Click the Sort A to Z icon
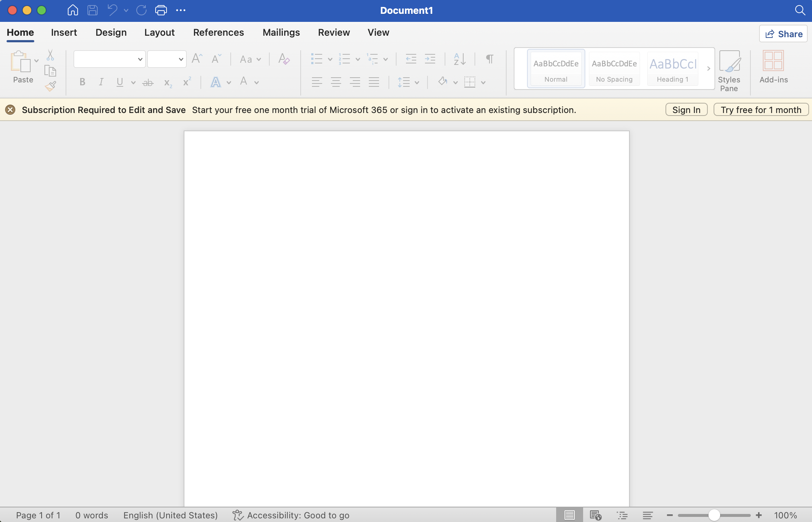The image size is (812, 522). tap(459, 59)
